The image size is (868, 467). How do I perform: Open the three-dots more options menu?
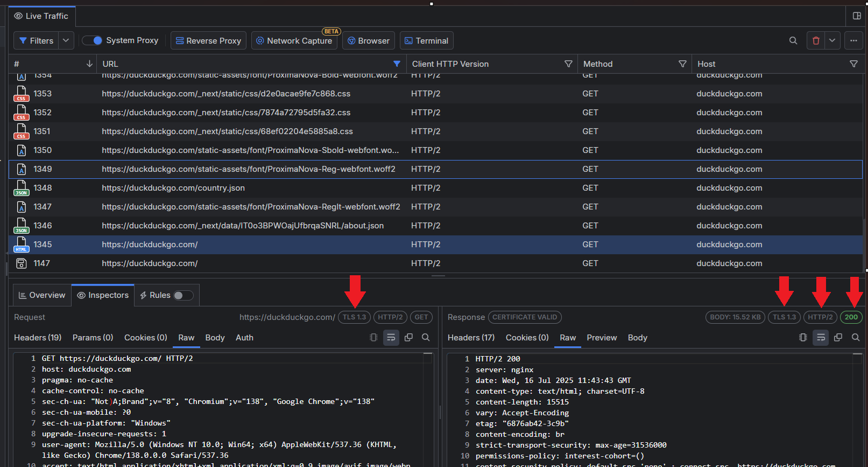click(x=853, y=40)
